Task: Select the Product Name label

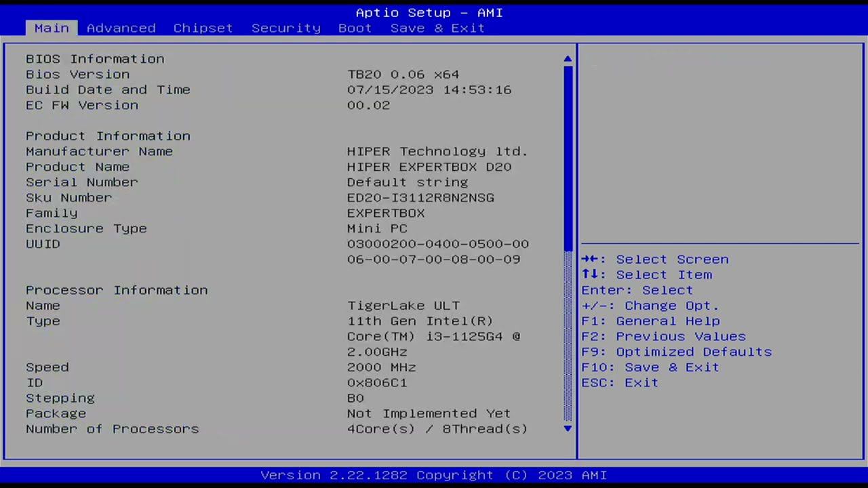Action: click(x=77, y=167)
